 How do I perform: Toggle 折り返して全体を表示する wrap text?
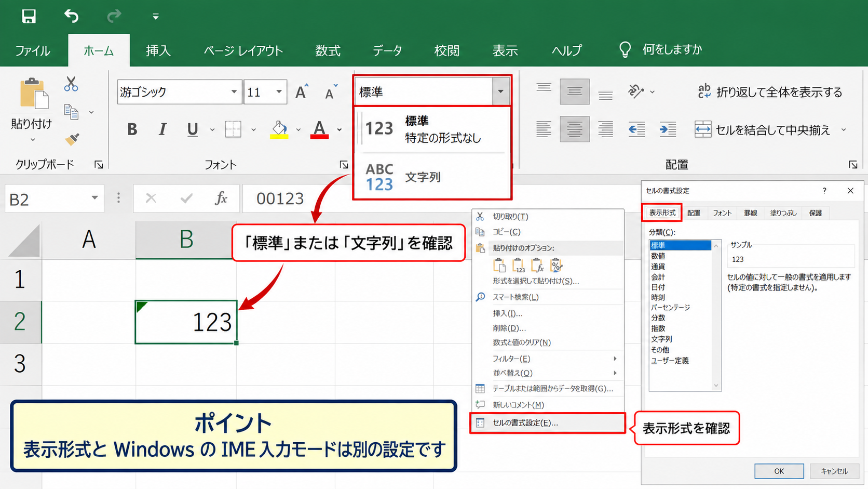pos(770,92)
